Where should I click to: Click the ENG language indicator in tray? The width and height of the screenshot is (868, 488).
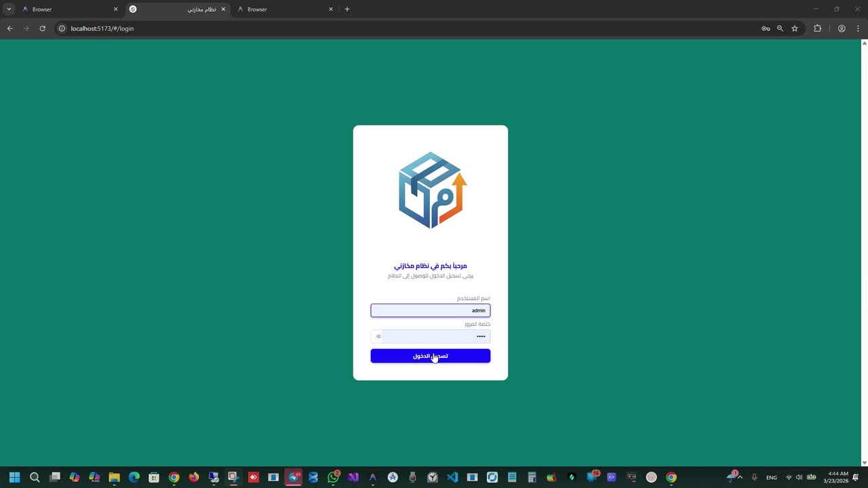tap(771, 478)
